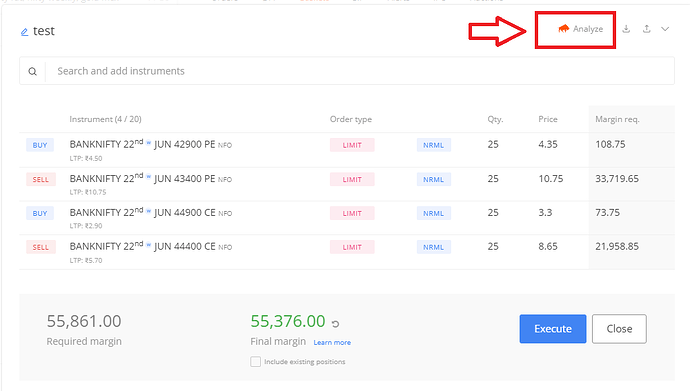Click weekly expiry icon on 44400 CE

pyautogui.click(x=148, y=245)
